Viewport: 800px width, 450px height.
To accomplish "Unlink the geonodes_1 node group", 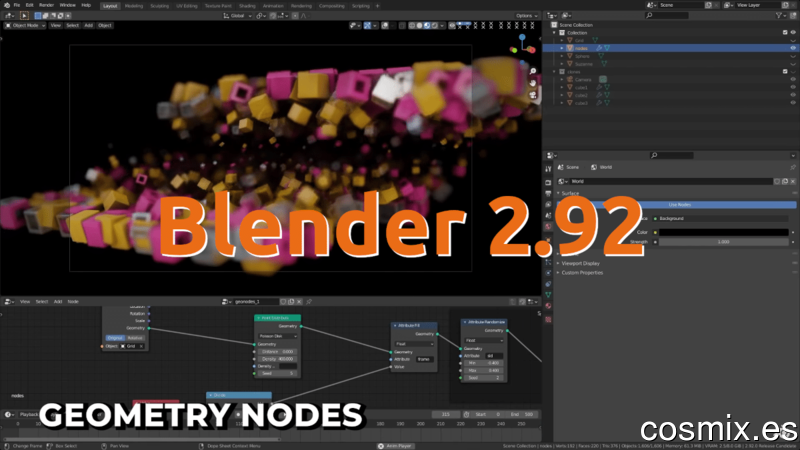I will point(299,302).
